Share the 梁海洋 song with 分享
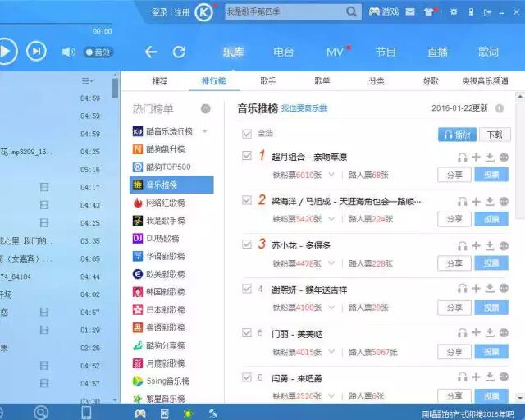The height and width of the screenshot is (420, 525). (x=454, y=219)
